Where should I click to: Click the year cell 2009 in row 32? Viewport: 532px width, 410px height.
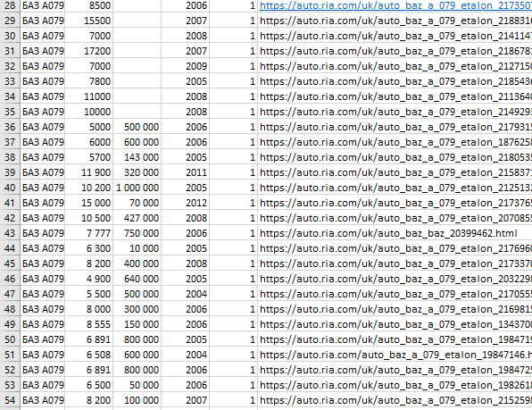point(186,66)
